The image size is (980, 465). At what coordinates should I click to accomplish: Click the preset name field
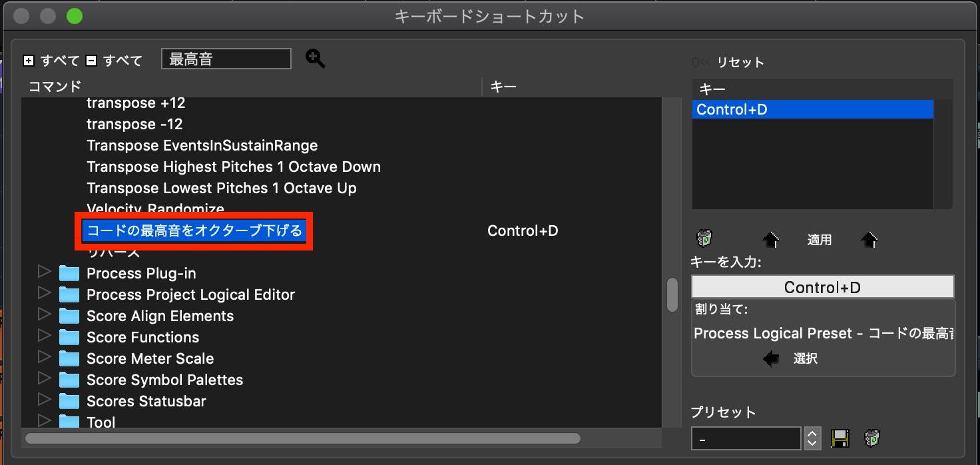point(746,438)
